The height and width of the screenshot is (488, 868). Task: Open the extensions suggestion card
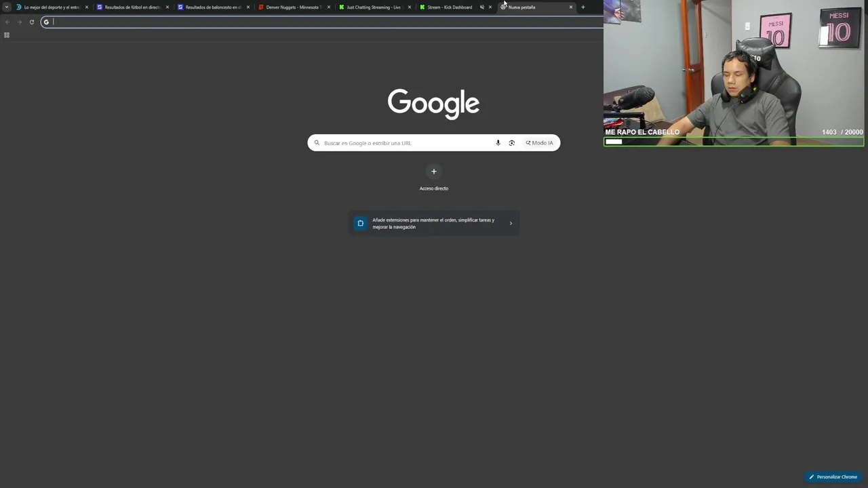pyautogui.click(x=434, y=223)
